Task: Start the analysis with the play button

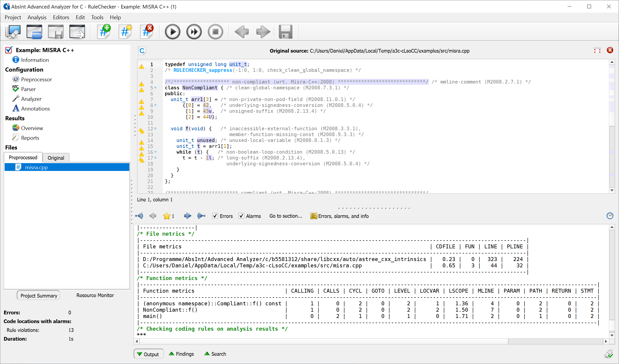Action: click(x=172, y=32)
